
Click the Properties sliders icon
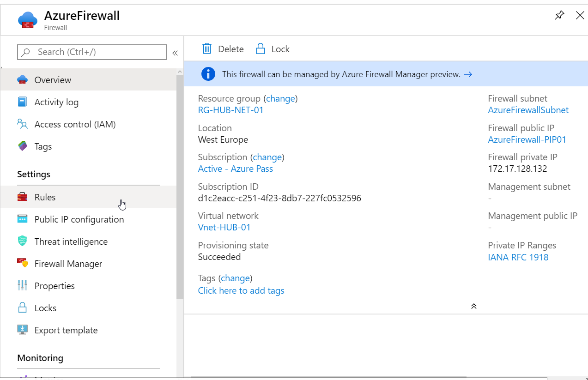coord(23,286)
